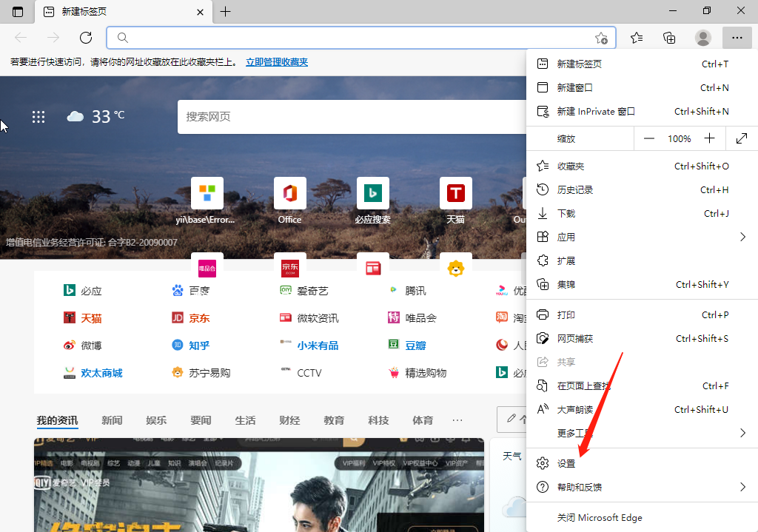
Task: Open the Collections toolbar icon
Action: [669, 38]
